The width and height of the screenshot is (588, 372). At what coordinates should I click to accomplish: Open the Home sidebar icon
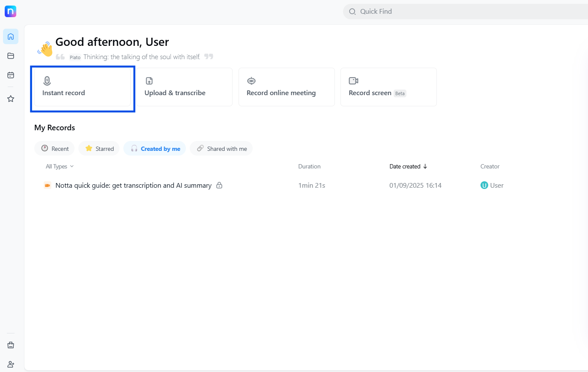[11, 36]
